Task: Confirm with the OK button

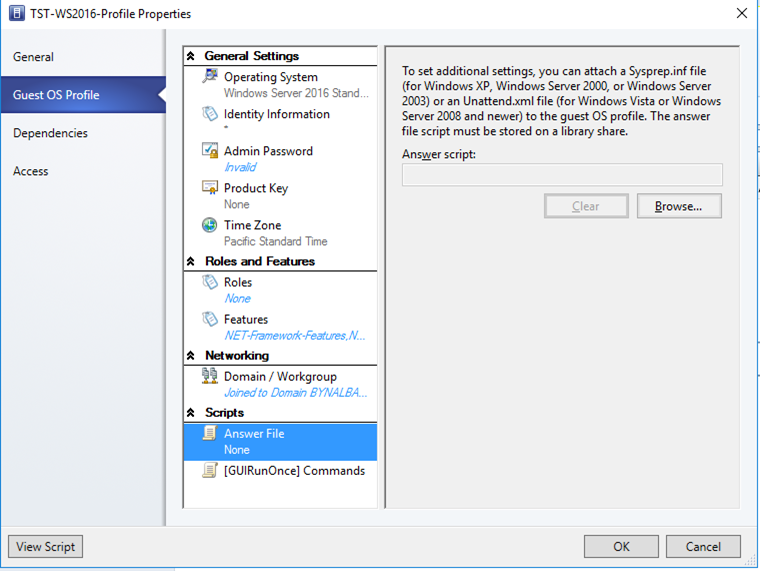Action: pos(621,546)
